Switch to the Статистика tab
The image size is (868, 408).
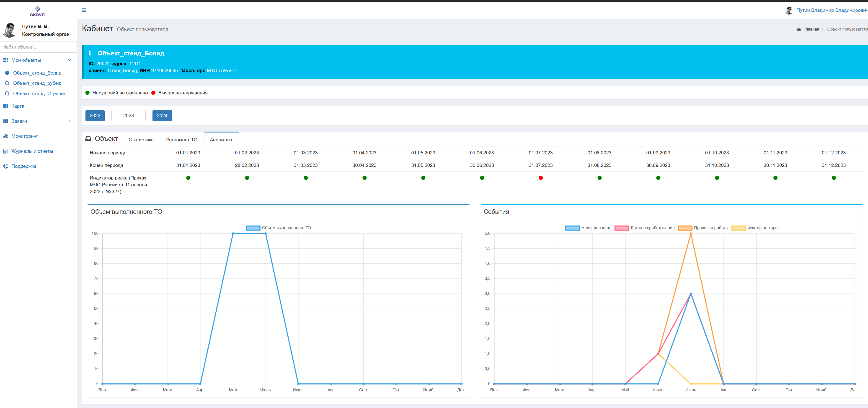[x=141, y=140]
